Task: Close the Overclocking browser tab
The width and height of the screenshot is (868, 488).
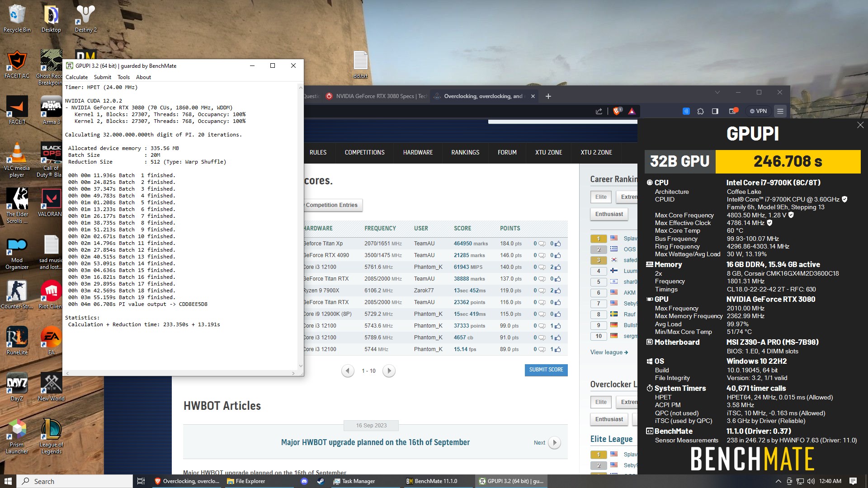Action: tap(533, 96)
